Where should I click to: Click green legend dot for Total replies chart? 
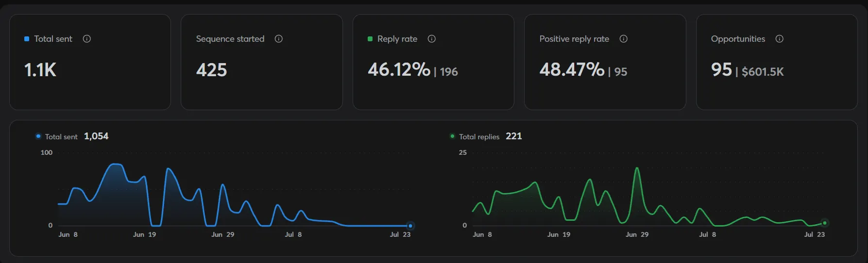click(x=452, y=136)
